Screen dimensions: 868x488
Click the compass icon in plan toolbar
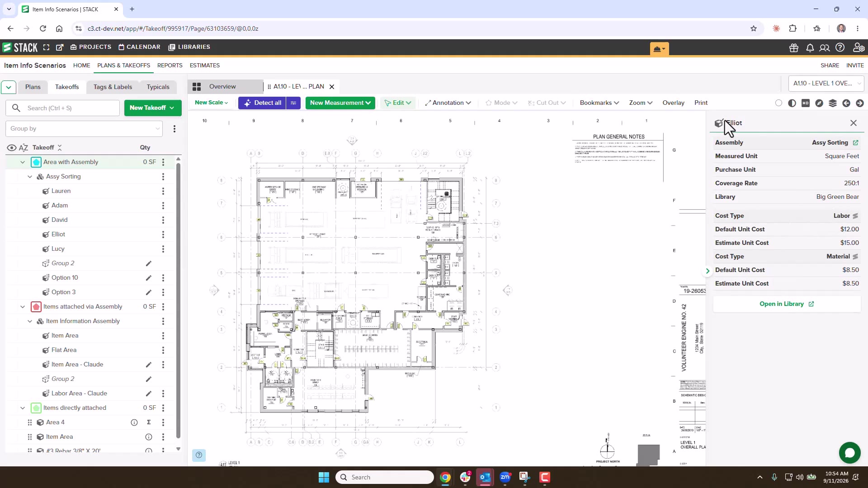click(819, 103)
